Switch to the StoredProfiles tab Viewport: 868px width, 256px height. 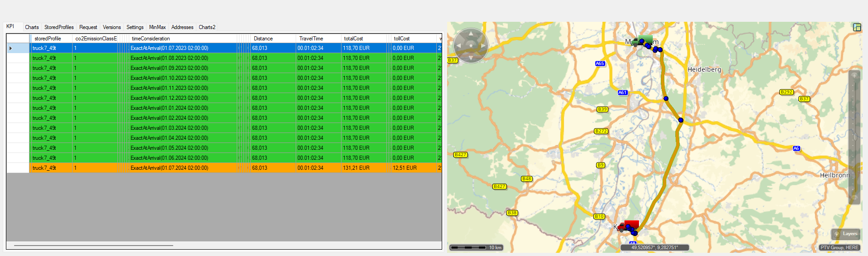coord(59,27)
